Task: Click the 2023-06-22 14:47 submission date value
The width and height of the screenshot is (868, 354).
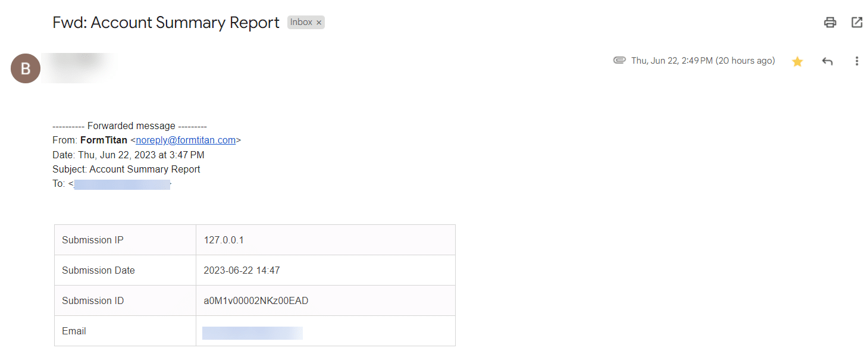Action: (242, 271)
